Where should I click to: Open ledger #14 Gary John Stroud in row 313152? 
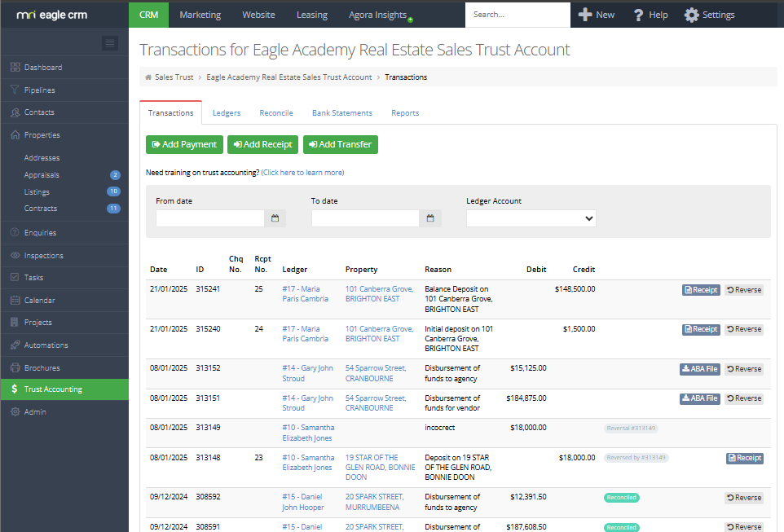point(307,373)
